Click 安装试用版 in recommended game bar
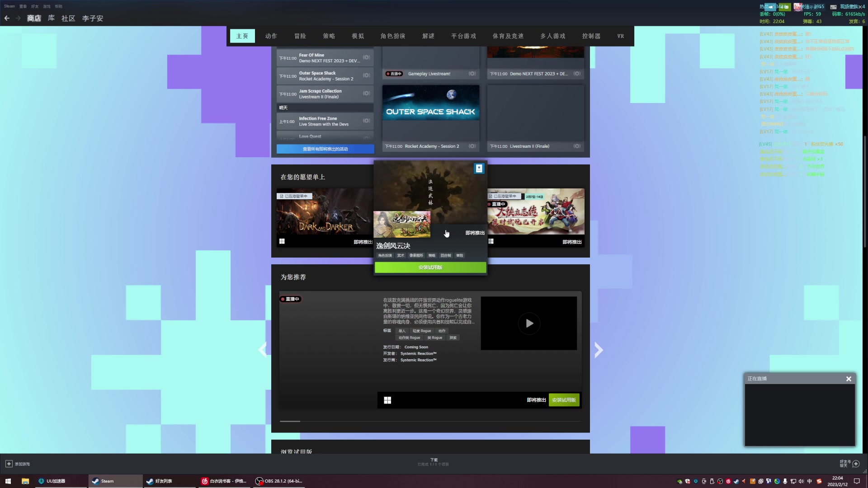The width and height of the screenshot is (868, 488). click(564, 400)
